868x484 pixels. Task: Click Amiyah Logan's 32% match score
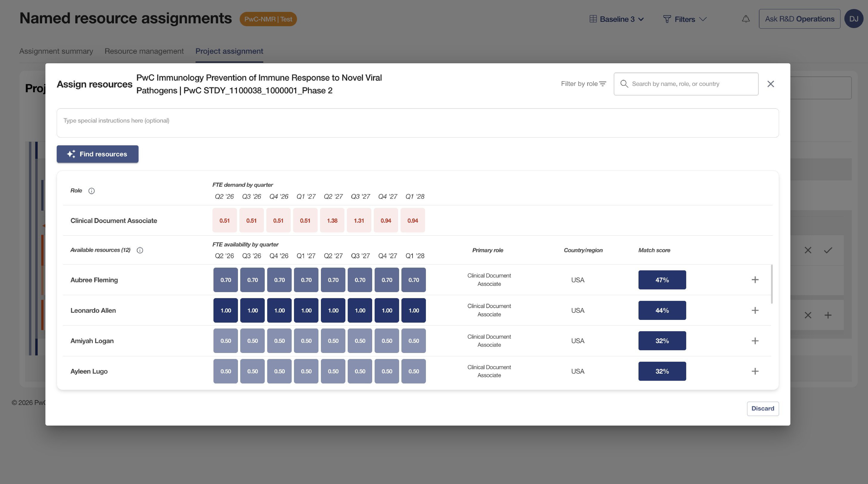pos(662,341)
